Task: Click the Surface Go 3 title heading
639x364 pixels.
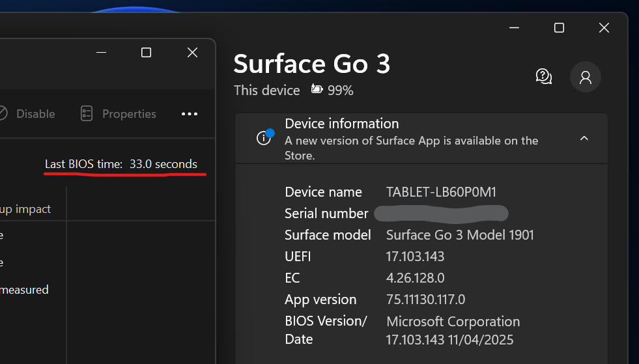Action: tap(312, 64)
